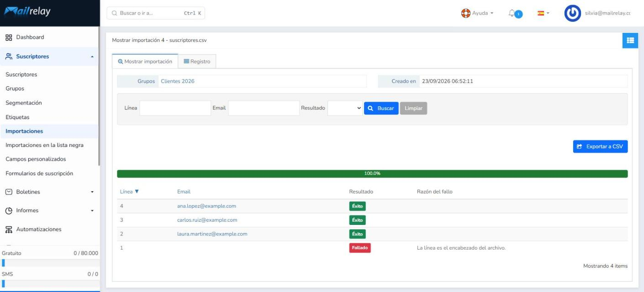
Task: Open Importaciones en la lista negra
Action: 44,145
